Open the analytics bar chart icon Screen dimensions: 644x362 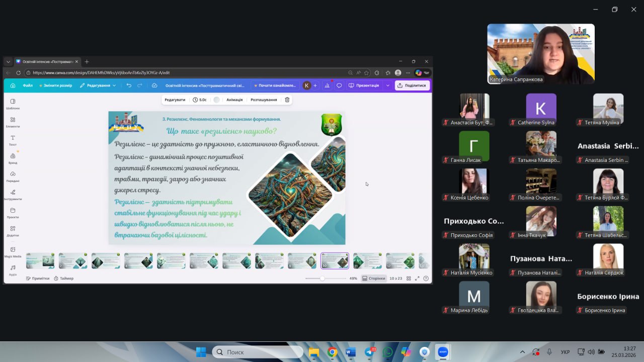327,85
